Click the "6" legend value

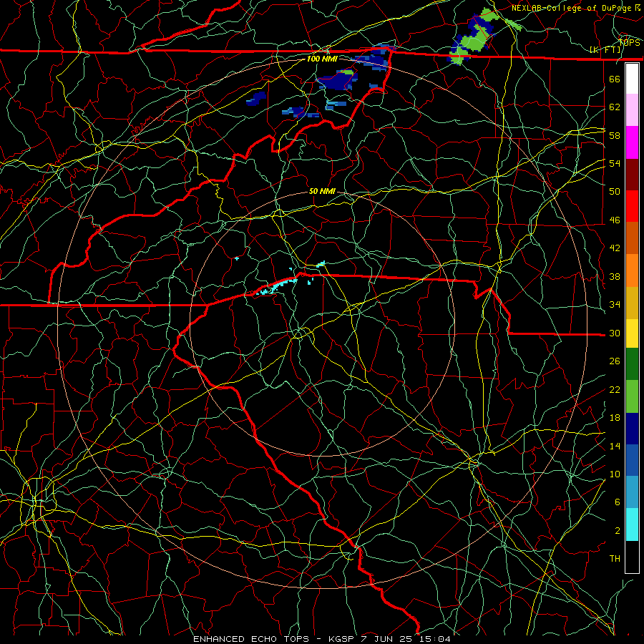(x=618, y=502)
